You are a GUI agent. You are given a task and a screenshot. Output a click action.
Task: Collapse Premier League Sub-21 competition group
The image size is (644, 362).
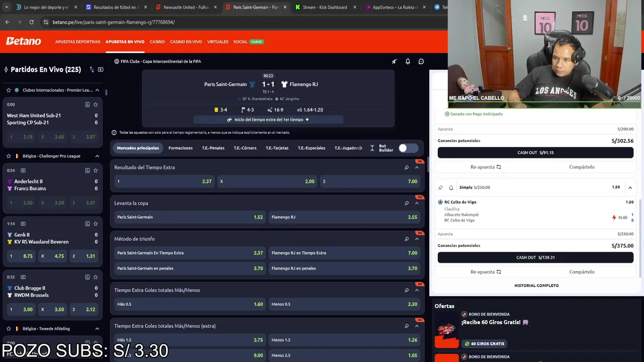tap(97, 90)
